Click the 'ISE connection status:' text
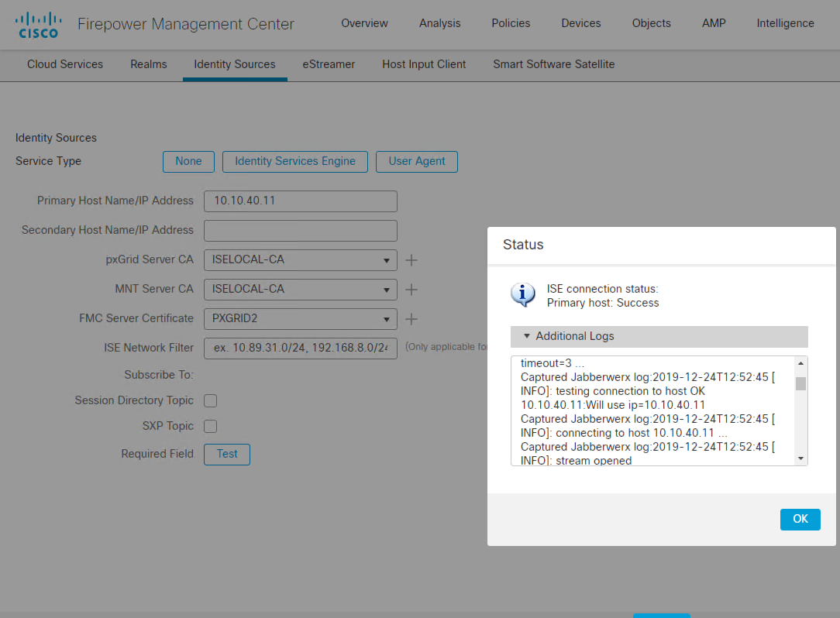 click(602, 289)
